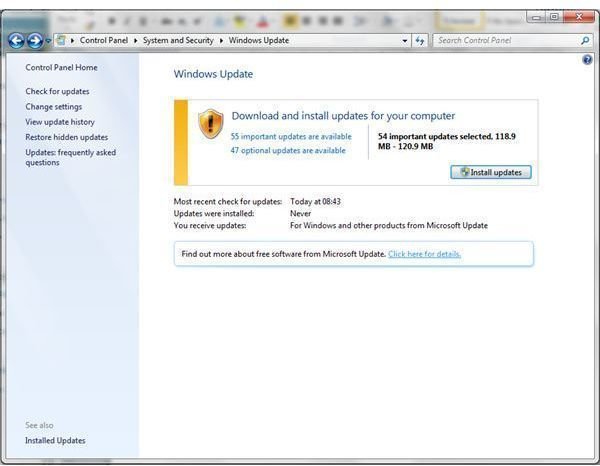Image resolution: width=600 pixels, height=466 pixels.
Task: Open Change settings link
Action: click(x=54, y=107)
